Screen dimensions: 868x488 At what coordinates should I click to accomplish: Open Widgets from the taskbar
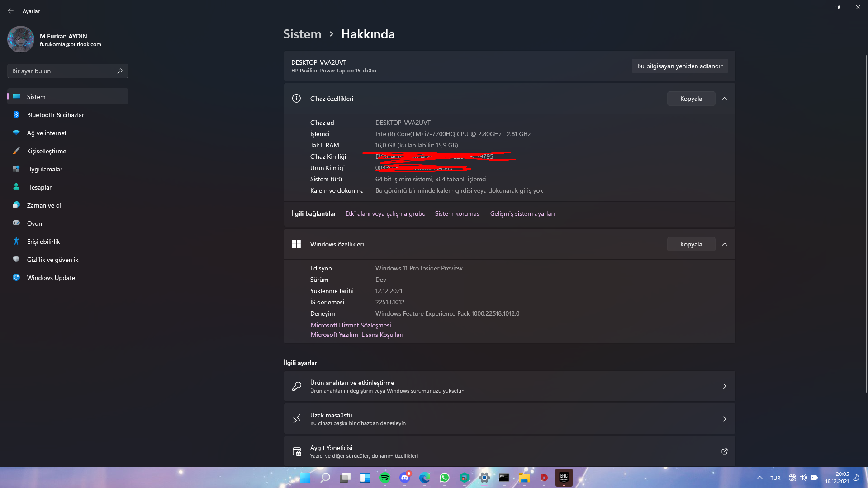coord(365,478)
